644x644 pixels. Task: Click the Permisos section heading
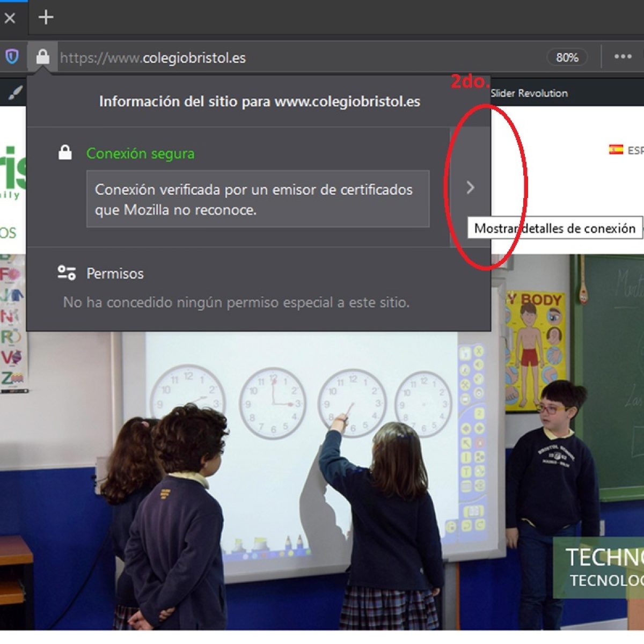pos(115,274)
